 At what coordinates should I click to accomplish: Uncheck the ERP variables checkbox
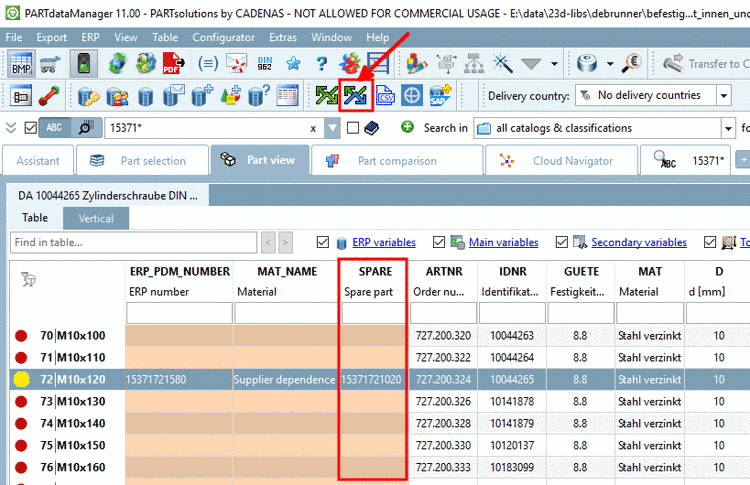[323, 242]
